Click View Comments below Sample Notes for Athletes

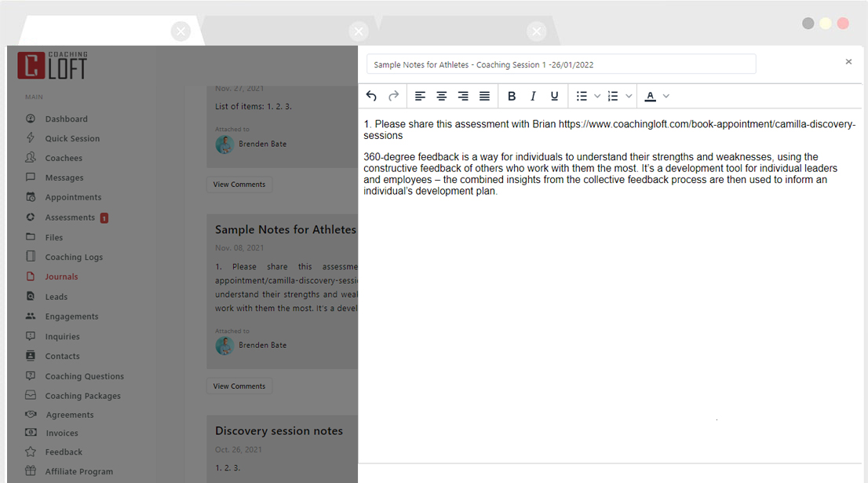(239, 386)
